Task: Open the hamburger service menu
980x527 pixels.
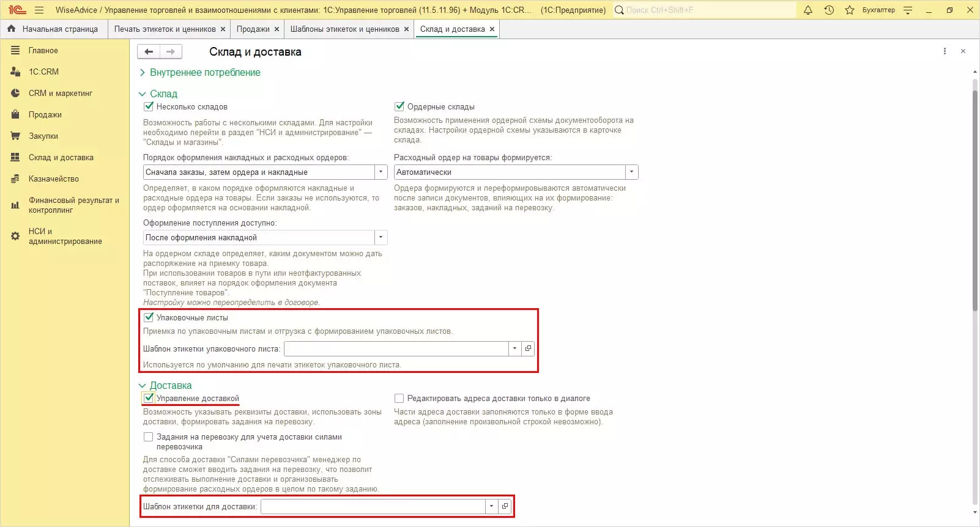Action: click(39, 10)
